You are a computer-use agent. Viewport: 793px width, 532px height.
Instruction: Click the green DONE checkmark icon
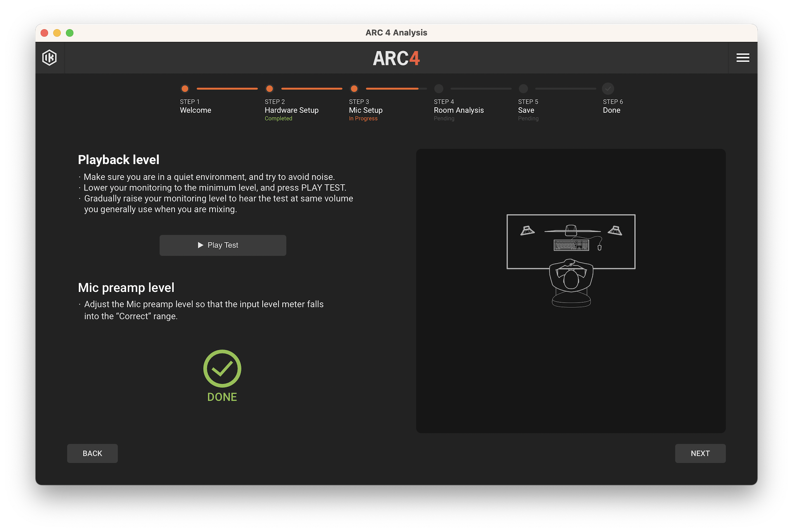[x=222, y=368]
